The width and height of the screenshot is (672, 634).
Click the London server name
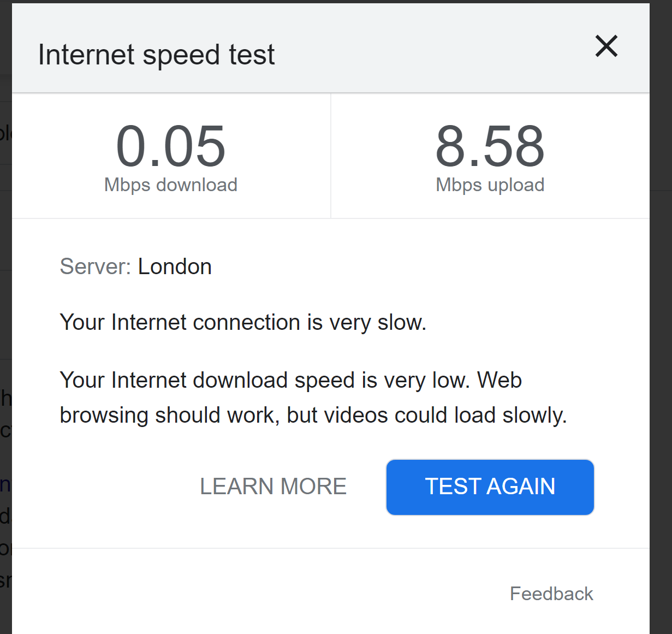175,266
